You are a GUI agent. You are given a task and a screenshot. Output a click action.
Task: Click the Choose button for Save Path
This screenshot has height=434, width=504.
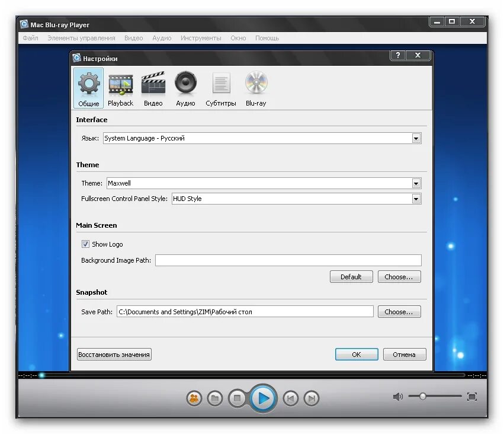click(x=399, y=311)
